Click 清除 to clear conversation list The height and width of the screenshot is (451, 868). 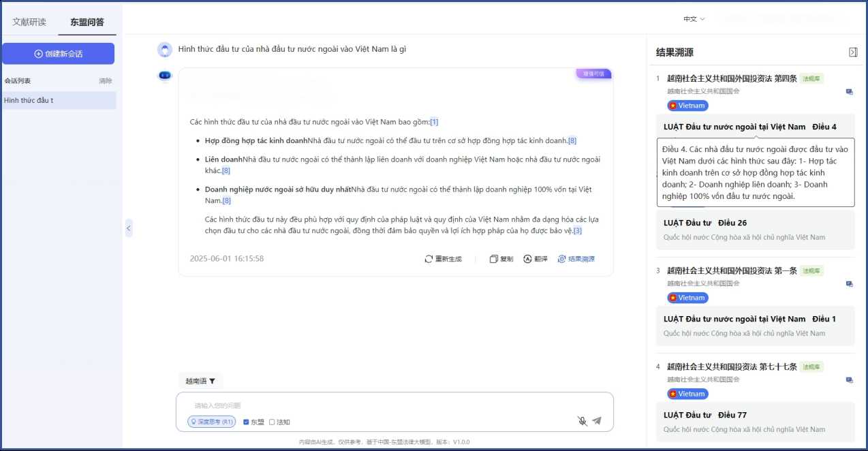[106, 80]
